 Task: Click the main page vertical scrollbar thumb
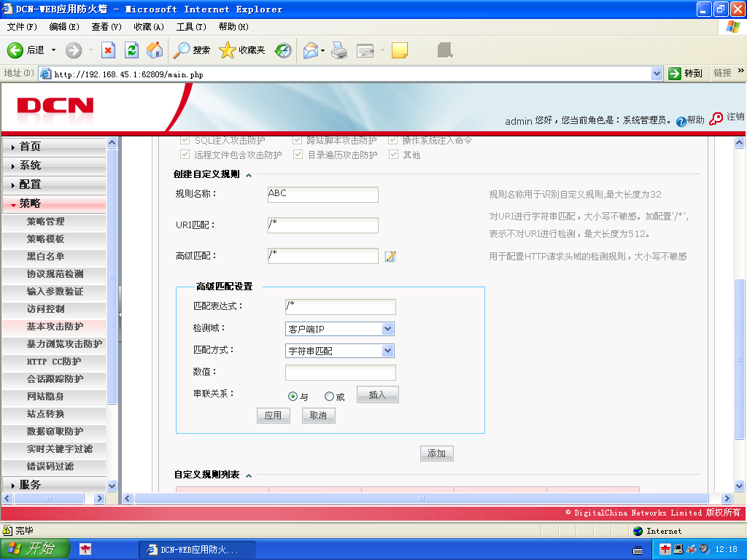[740, 359]
